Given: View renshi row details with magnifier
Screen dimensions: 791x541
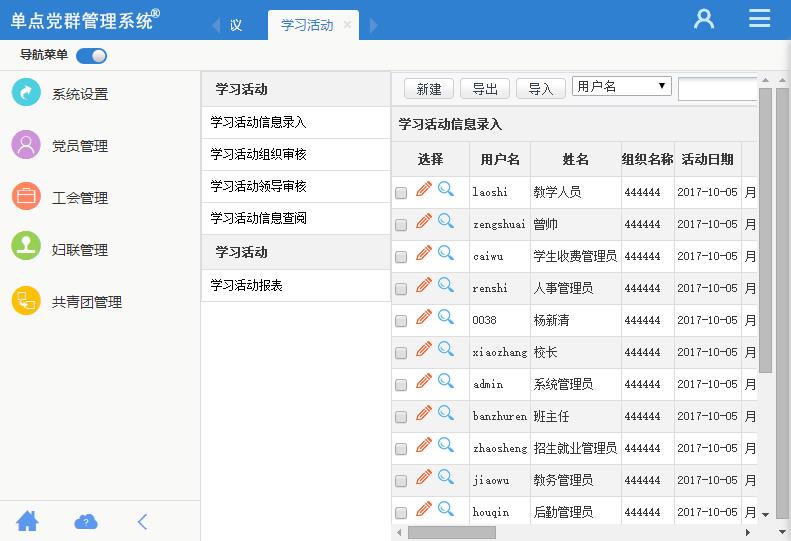Looking at the screenshot, I should tap(446, 285).
